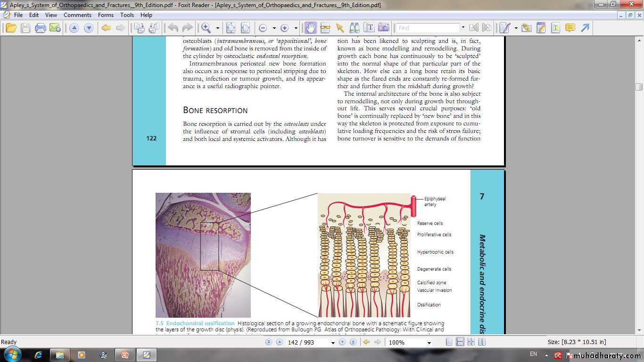This screenshot has width=644, height=362.
Task: Open the Comments menu
Action: click(x=77, y=15)
